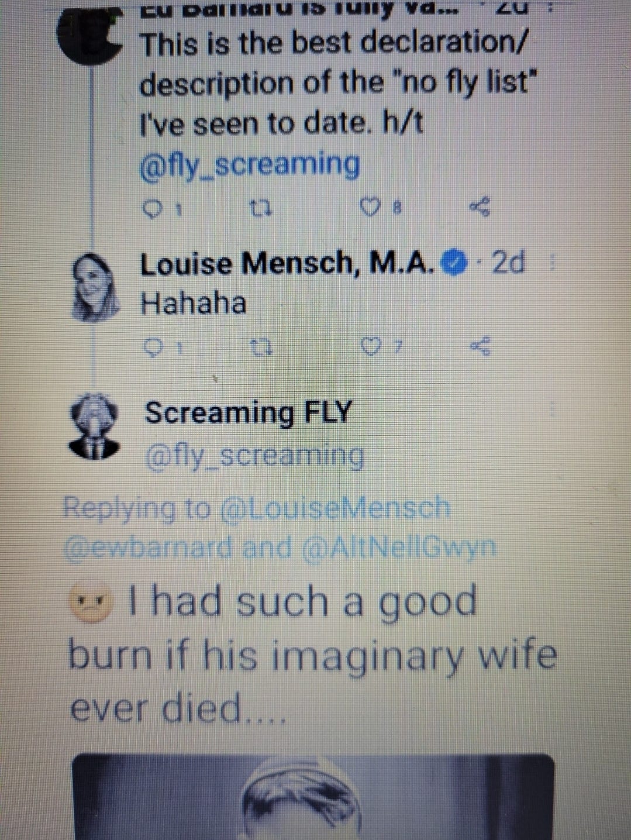Open the more options menu on Louise's tweet
The height and width of the screenshot is (840, 631).
coord(551,264)
